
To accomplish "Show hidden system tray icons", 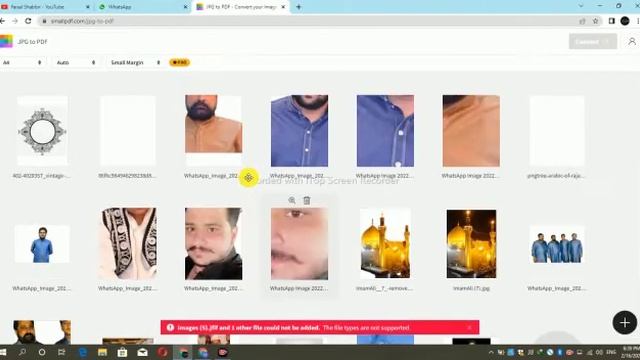I will (491, 352).
